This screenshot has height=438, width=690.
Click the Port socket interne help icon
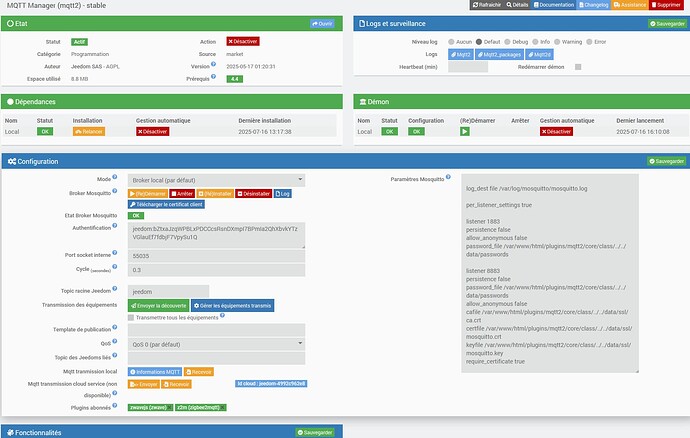114,253
